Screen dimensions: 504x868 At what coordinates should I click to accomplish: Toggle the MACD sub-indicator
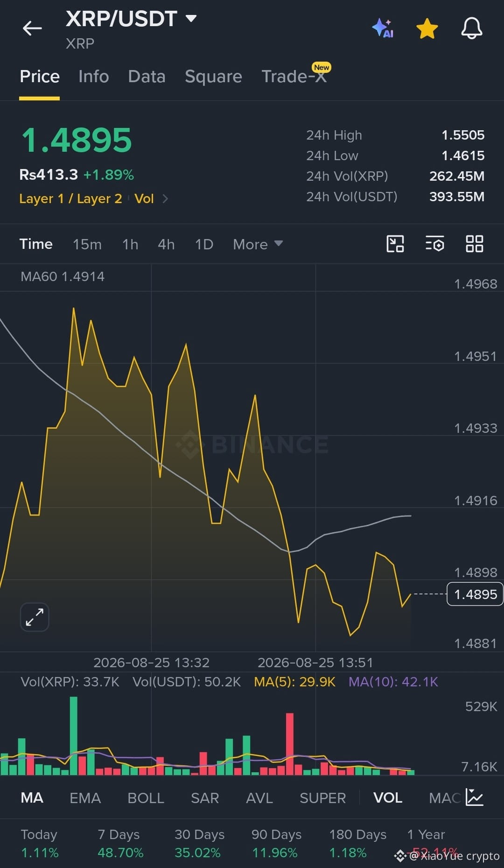tap(445, 798)
